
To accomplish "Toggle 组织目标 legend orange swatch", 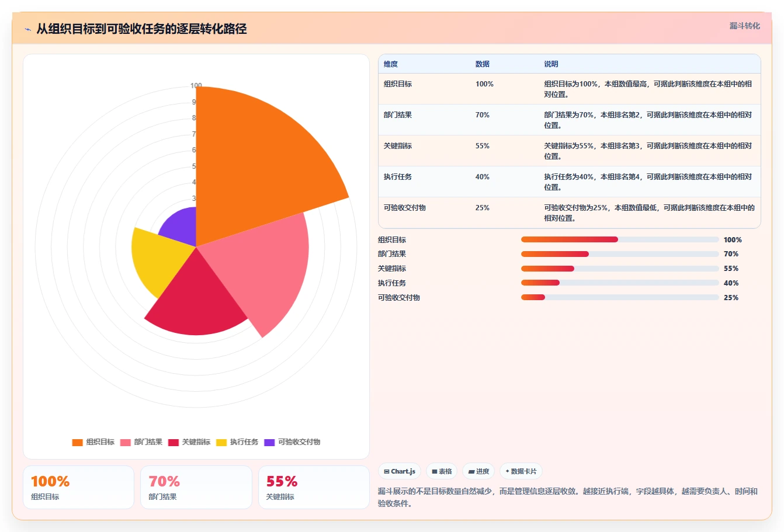I will click(77, 442).
